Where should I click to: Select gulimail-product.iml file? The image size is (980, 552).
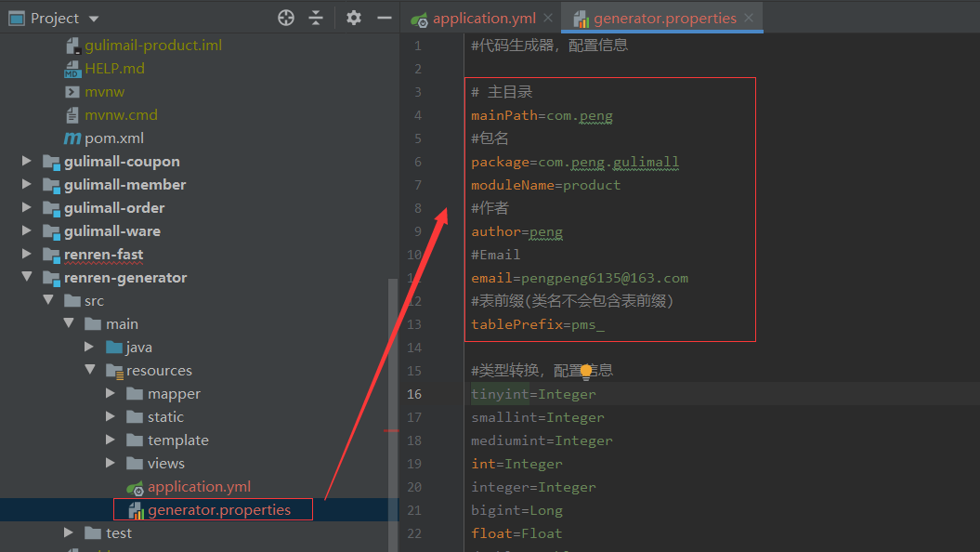[x=153, y=45]
